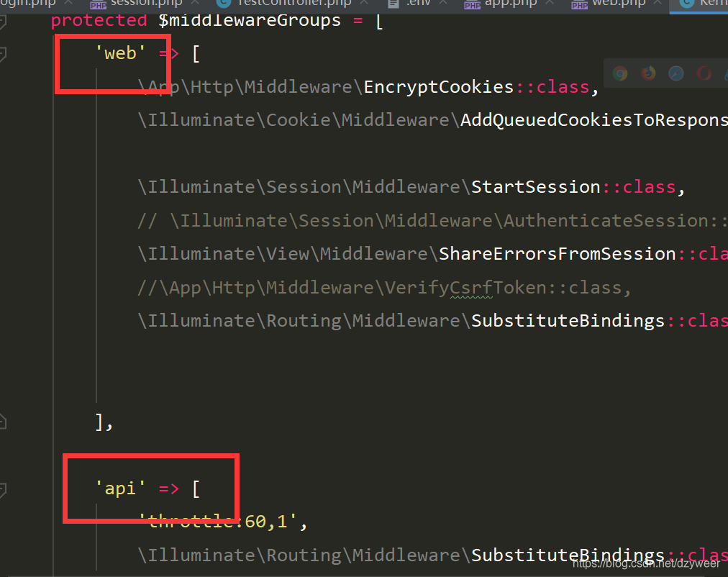Click the blog.csdn.net/dzyweet watermark link
The image size is (728, 577).
(x=645, y=565)
